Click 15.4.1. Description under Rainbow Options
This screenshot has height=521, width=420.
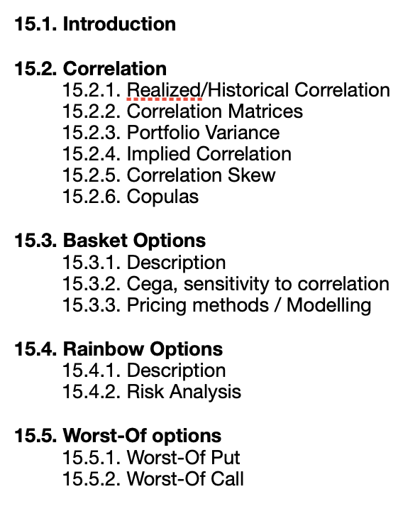(x=144, y=371)
